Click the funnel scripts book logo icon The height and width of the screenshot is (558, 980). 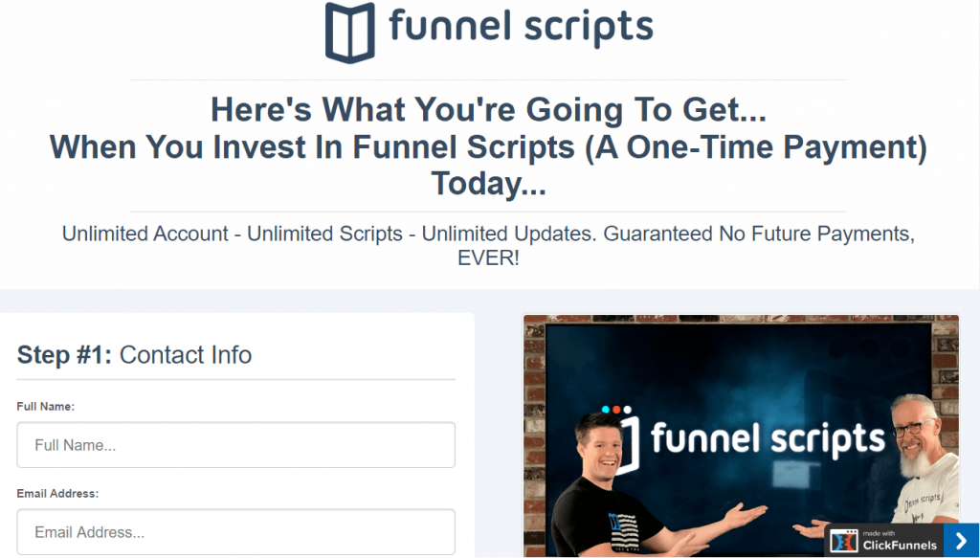(350, 33)
